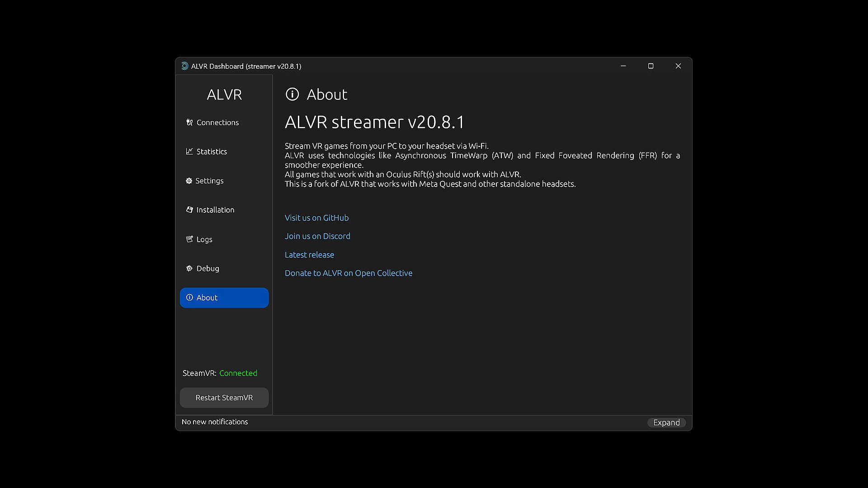The image size is (868, 488).
Task: Click the Connections plug icon in sidebar
Action: (189, 122)
